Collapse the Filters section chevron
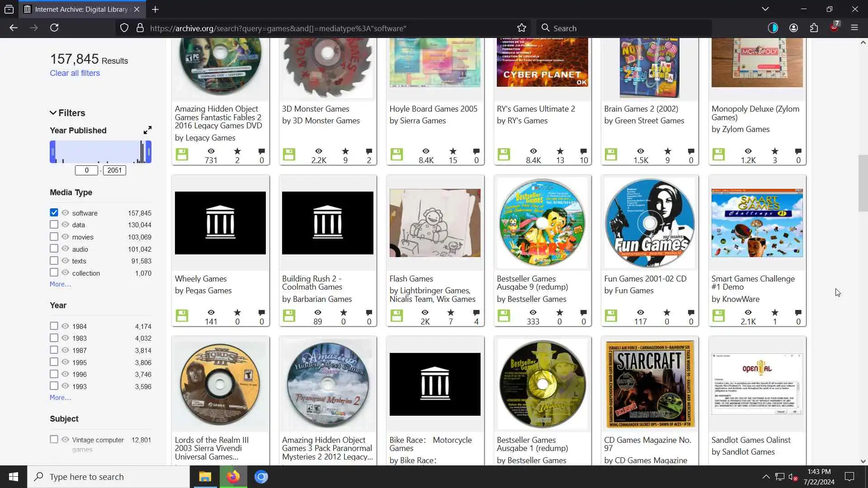This screenshot has width=868, height=488. pyautogui.click(x=53, y=113)
